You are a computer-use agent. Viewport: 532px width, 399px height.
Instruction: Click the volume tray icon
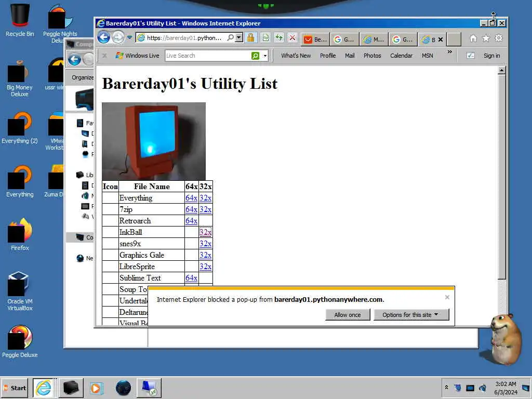[x=483, y=388]
